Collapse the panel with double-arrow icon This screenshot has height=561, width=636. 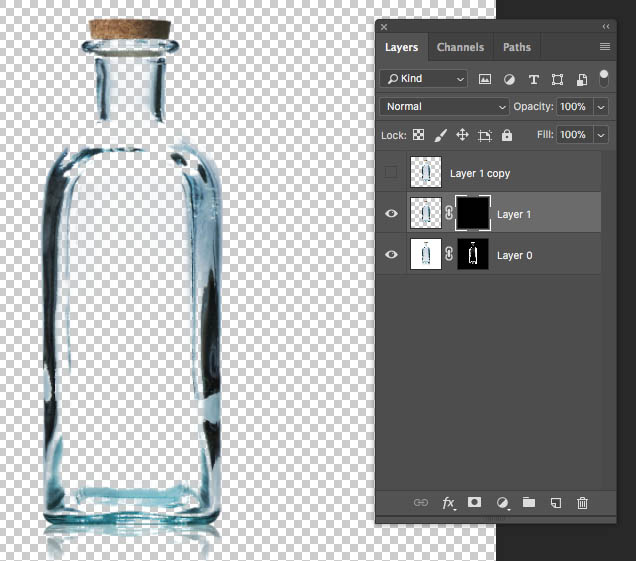(606, 26)
